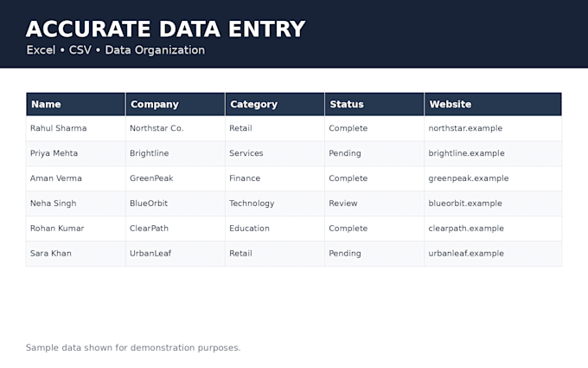Click the 'Sample data shown for demonstration purposes.' note
Image resolution: width=588 pixels, height=368 pixels.
[133, 348]
